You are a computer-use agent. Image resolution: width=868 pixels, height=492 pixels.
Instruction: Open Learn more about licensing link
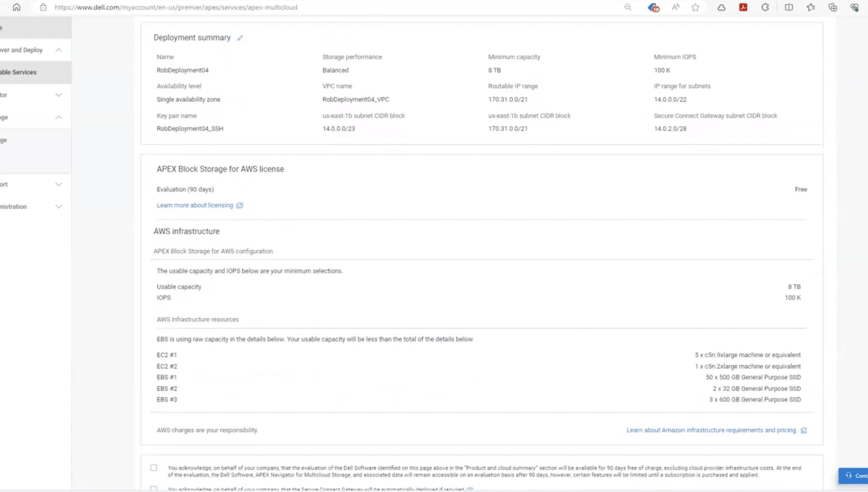coord(195,206)
